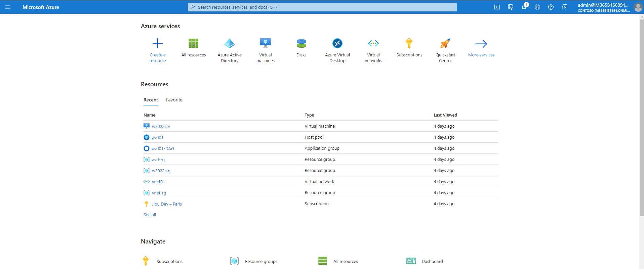Click the Navigate All resources grid icon
Viewport: 644px width, 269px height.
[323, 261]
